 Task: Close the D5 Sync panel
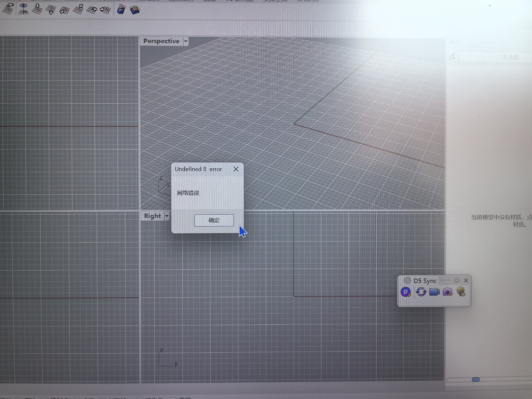pos(466,280)
